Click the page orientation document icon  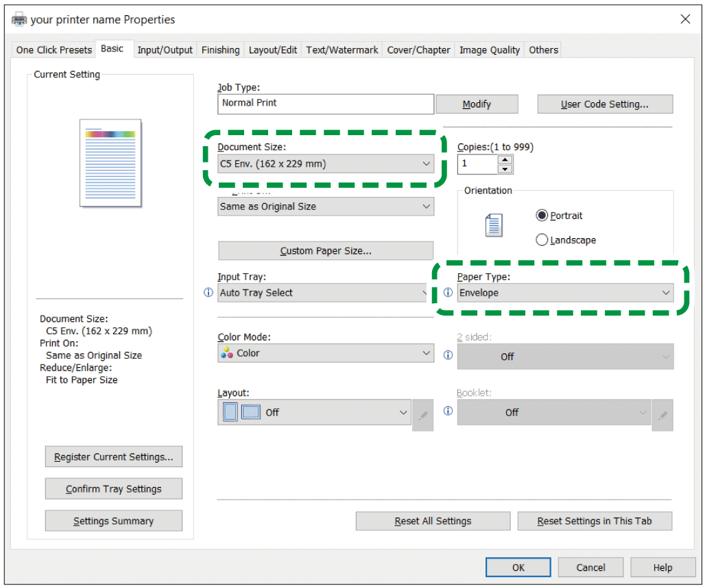click(493, 225)
